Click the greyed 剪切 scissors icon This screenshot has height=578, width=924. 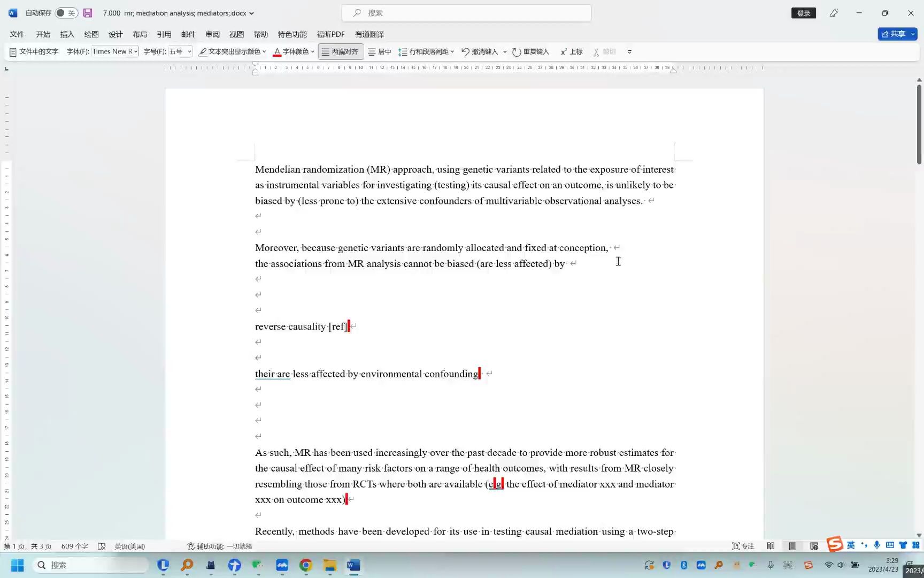coord(596,52)
